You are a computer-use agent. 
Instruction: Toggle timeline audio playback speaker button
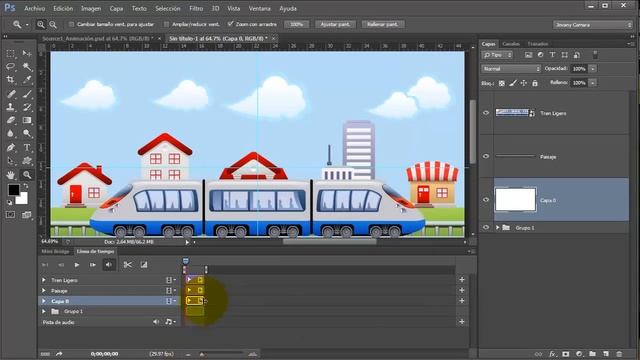coord(109,265)
